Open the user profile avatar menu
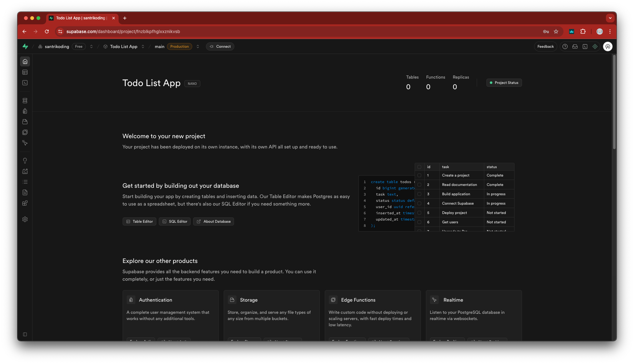Screen dimensions: 634x364 (607, 46)
